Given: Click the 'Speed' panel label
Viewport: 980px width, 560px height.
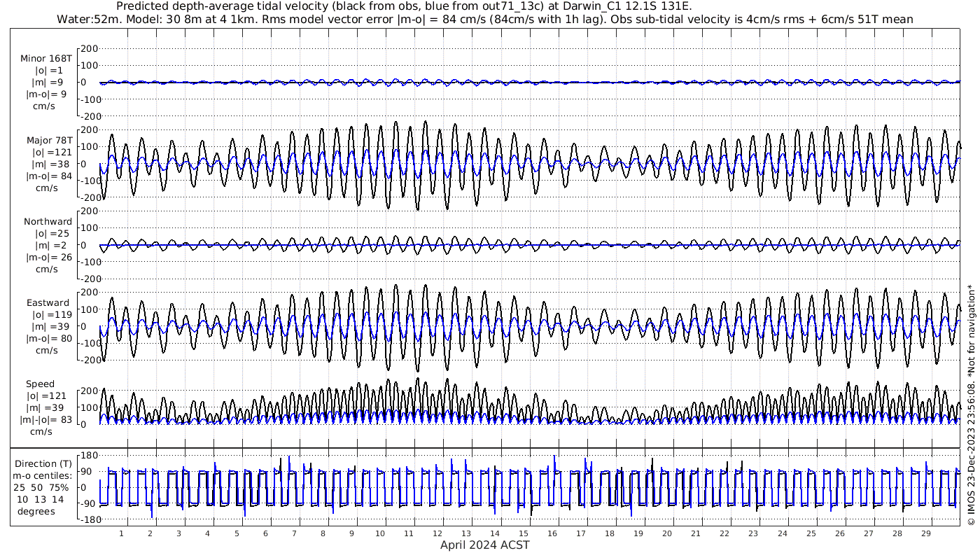Looking at the screenshot, I should point(40,384).
